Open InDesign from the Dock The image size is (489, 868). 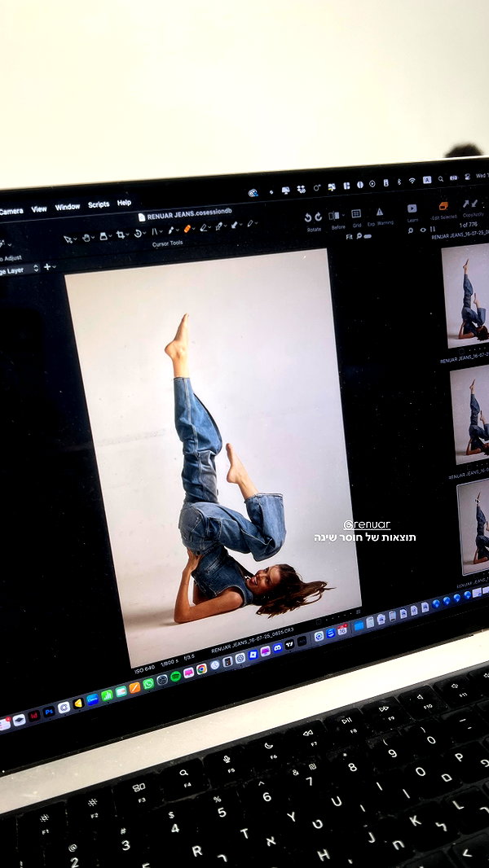point(34,716)
